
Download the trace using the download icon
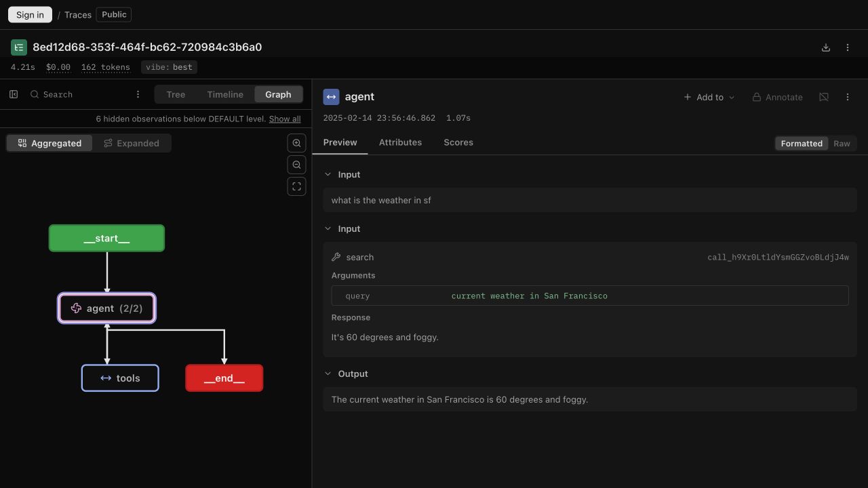[825, 47]
